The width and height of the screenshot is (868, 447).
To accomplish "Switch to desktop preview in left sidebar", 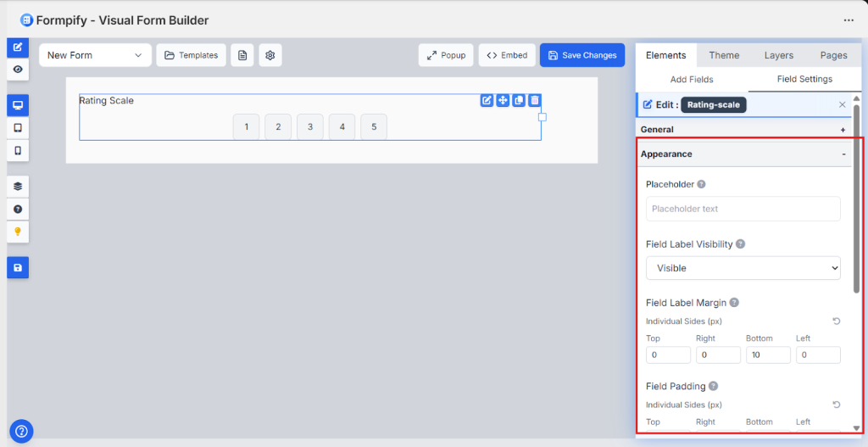I will pyautogui.click(x=18, y=105).
